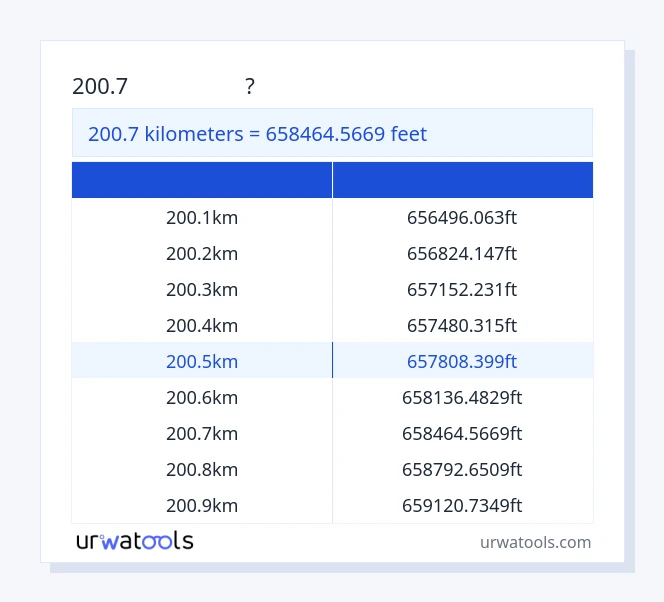Click the urwatools logo
Image resolution: width=664 pixels, height=602 pixels.
[x=135, y=541]
